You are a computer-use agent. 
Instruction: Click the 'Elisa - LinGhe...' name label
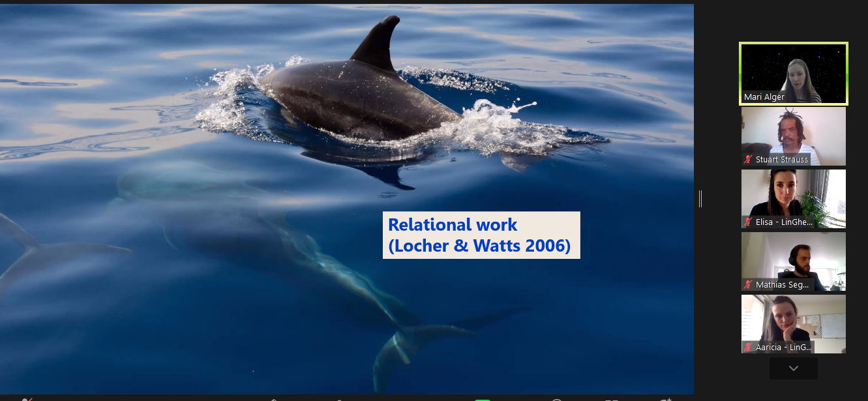785,222
